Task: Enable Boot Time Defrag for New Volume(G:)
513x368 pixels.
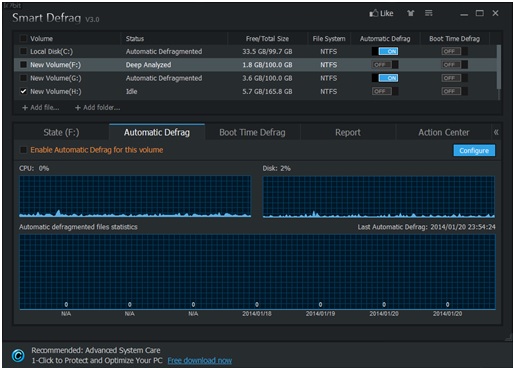Action: coord(454,78)
